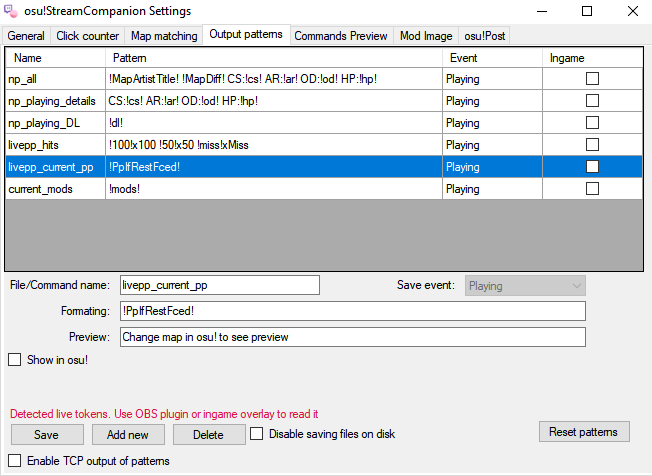Toggle Ingame checkbox for np_playing_details row
This screenshot has width=652, height=476.
click(592, 101)
